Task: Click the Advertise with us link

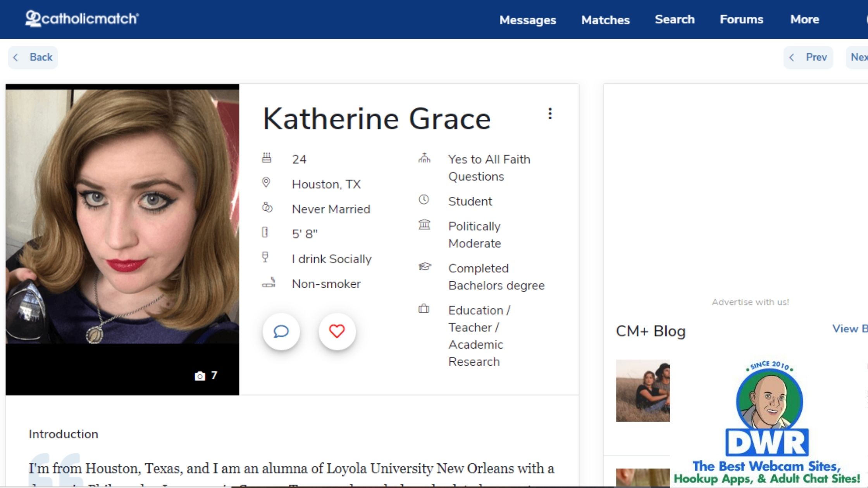Action: [750, 302]
